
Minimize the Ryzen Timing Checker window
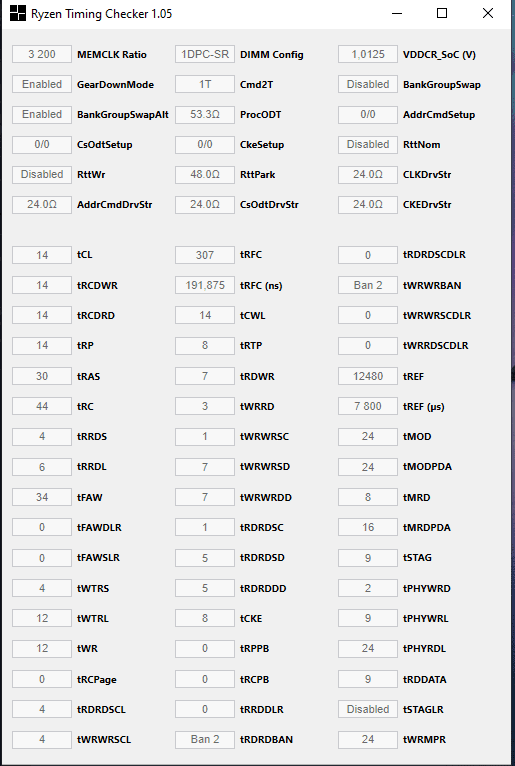(397, 13)
